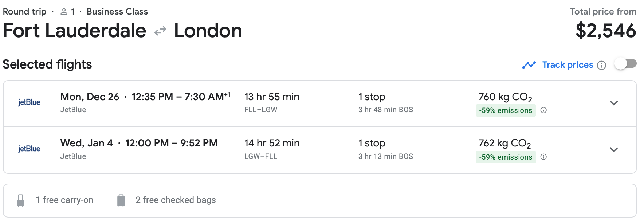Image resolution: width=644 pixels, height=223 pixels.
Task: Select the London destination heading
Action: (208, 31)
